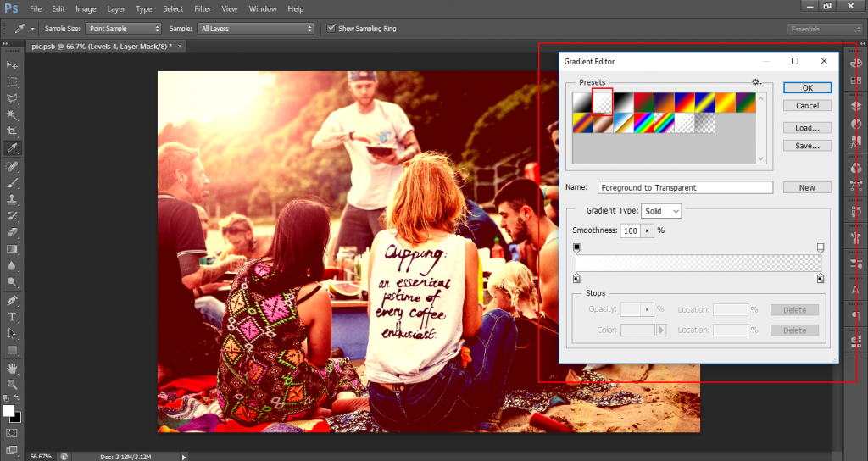Open the Eyedropper tool preset picker arrow
Viewport: 868px width, 461px height.
pyautogui.click(x=33, y=28)
